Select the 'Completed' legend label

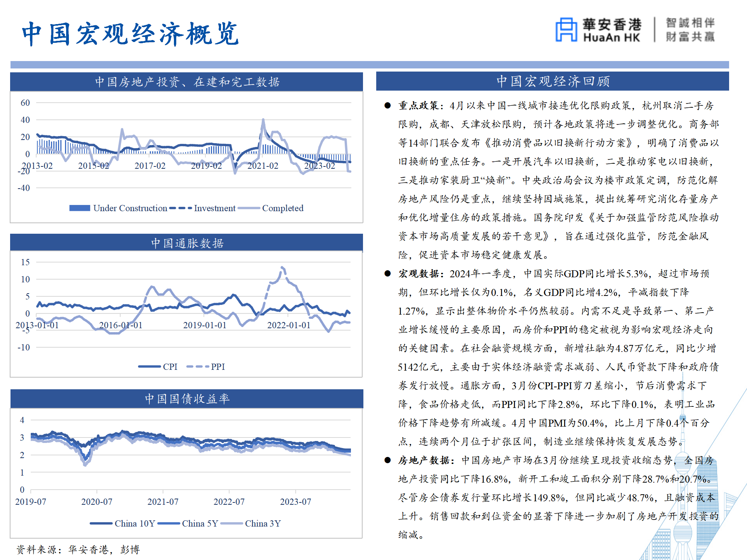tap(283, 208)
